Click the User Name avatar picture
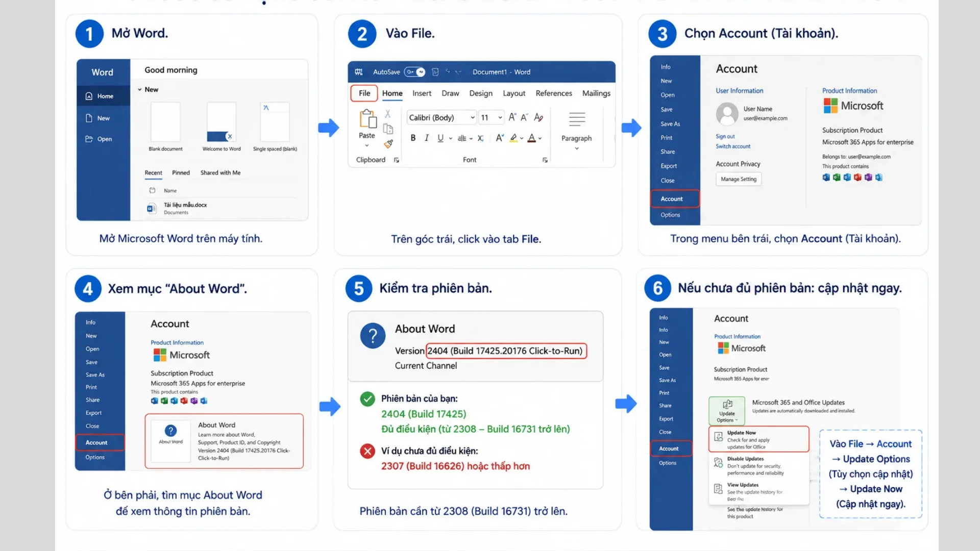 pyautogui.click(x=727, y=113)
